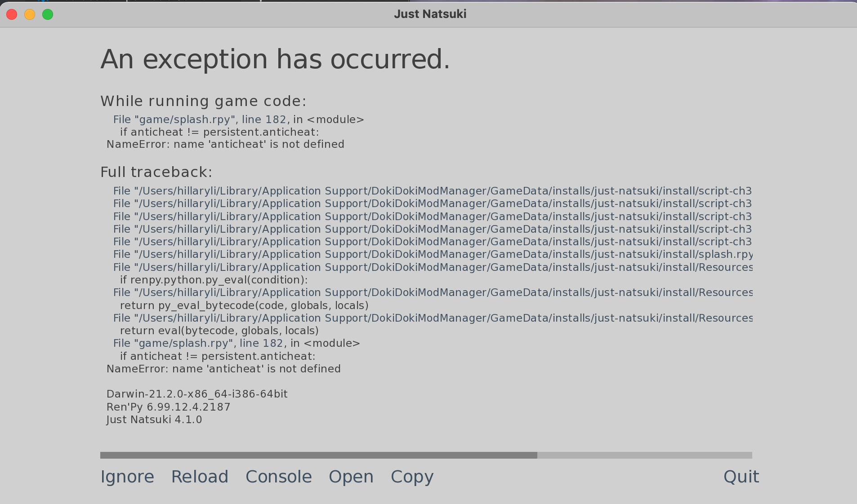Maximize the Just Natsuki window
This screenshot has height=504, width=857.
[47, 14]
